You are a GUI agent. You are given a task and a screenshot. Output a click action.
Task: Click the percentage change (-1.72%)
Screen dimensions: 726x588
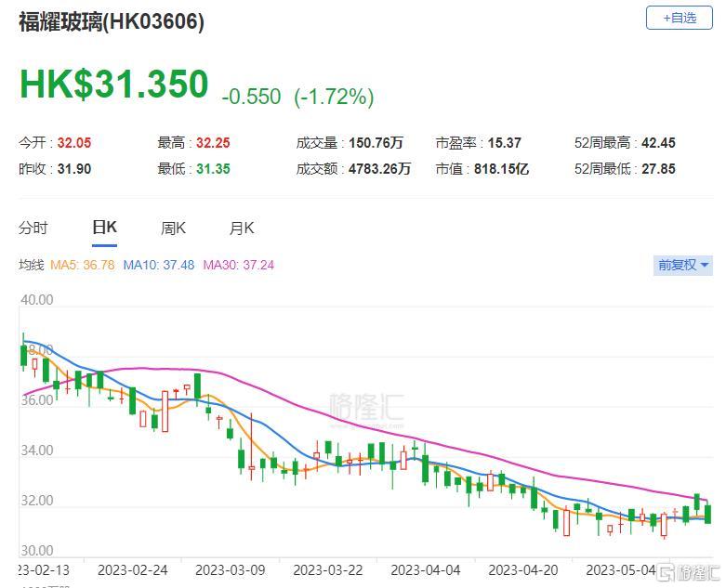(x=334, y=97)
